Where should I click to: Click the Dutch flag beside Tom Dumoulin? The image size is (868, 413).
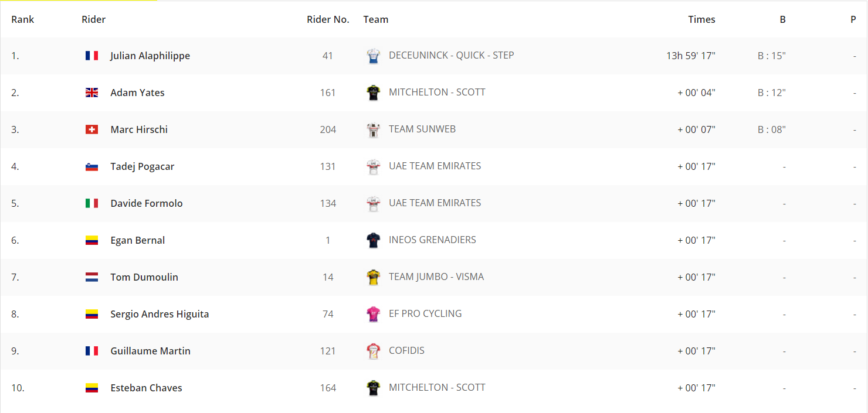click(91, 277)
